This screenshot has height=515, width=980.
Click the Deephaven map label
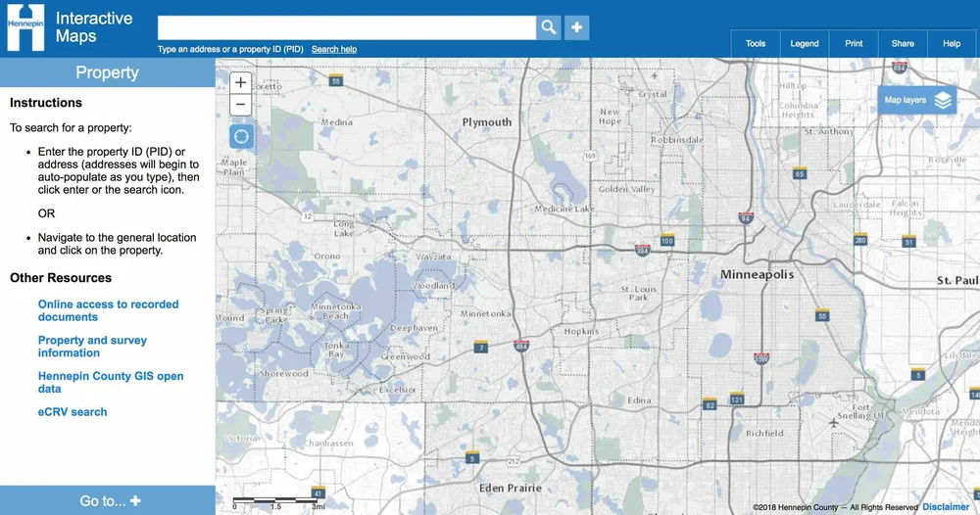[414, 328]
